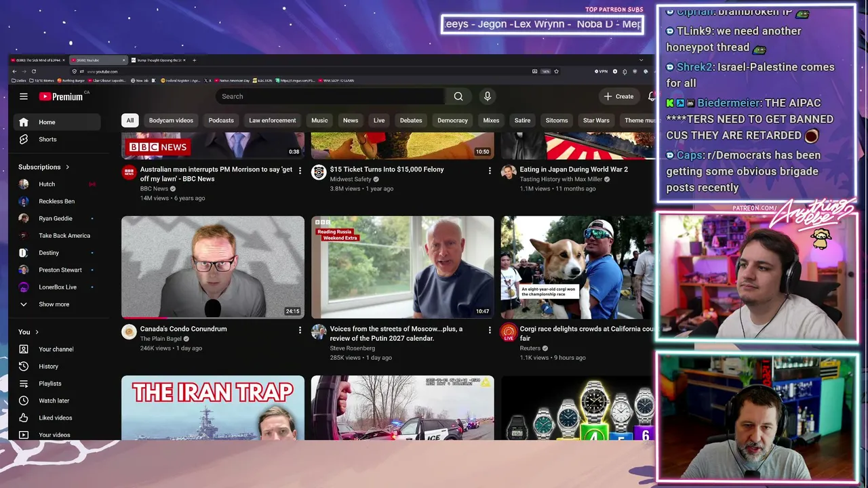Viewport: 868px width, 488px height.
Task: Select the Live filter chip
Action: (x=379, y=121)
